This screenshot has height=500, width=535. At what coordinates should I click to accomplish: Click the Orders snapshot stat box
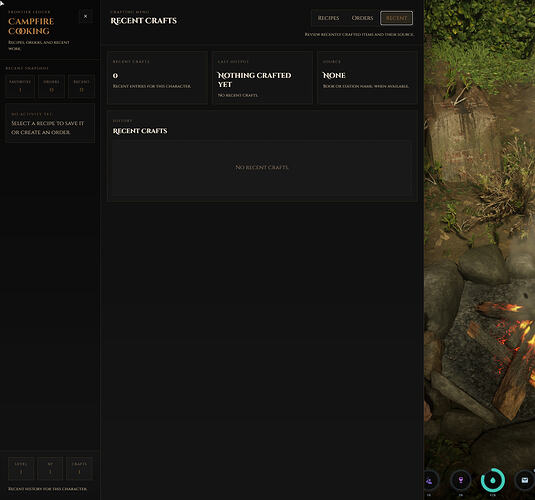(x=52, y=86)
